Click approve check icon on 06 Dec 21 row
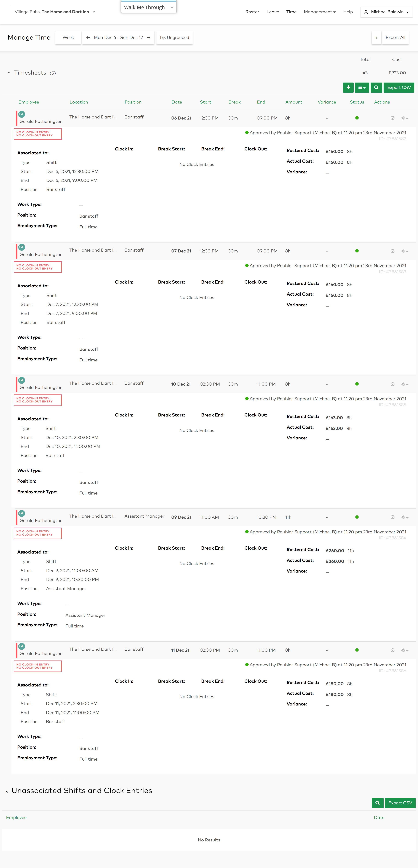Image resolution: width=418 pixels, height=868 pixels. pyautogui.click(x=392, y=118)
